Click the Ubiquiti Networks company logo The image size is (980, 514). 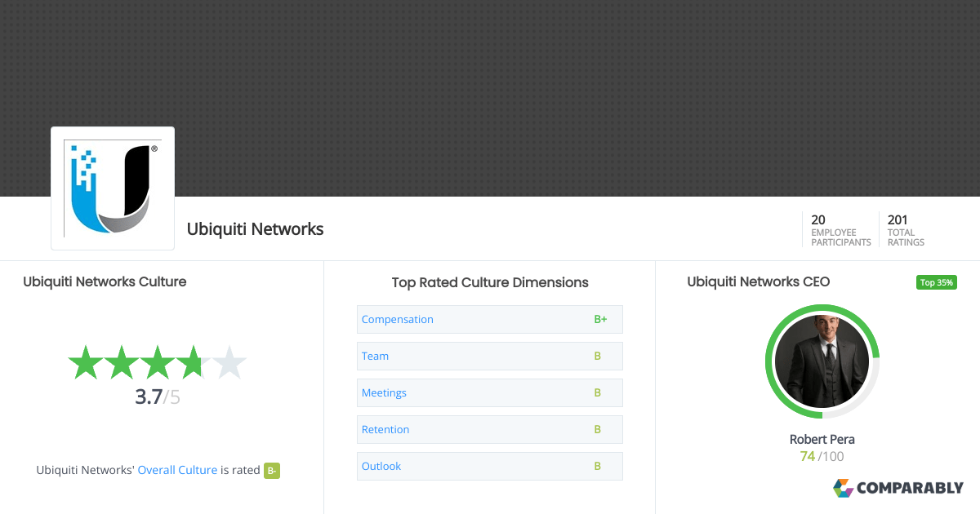[112, 187]
